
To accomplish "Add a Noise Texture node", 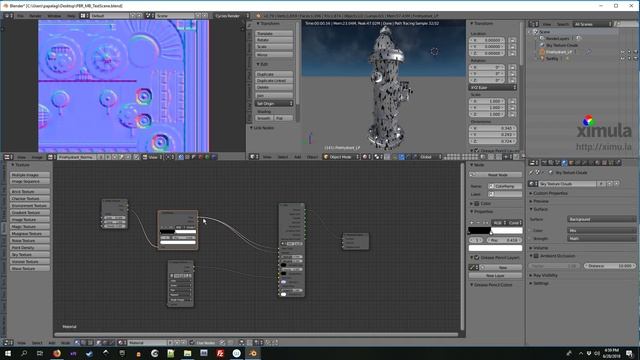I will 30,240.
